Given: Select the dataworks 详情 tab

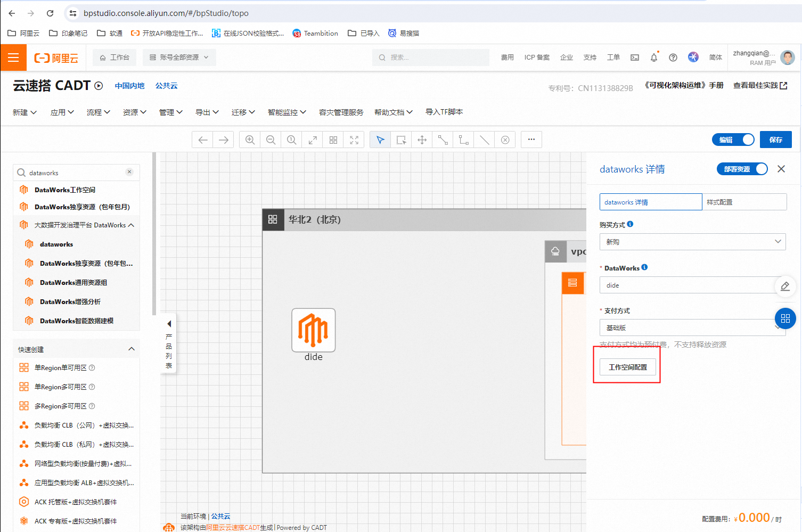Looking at the screenshot, I should (651, 202).
